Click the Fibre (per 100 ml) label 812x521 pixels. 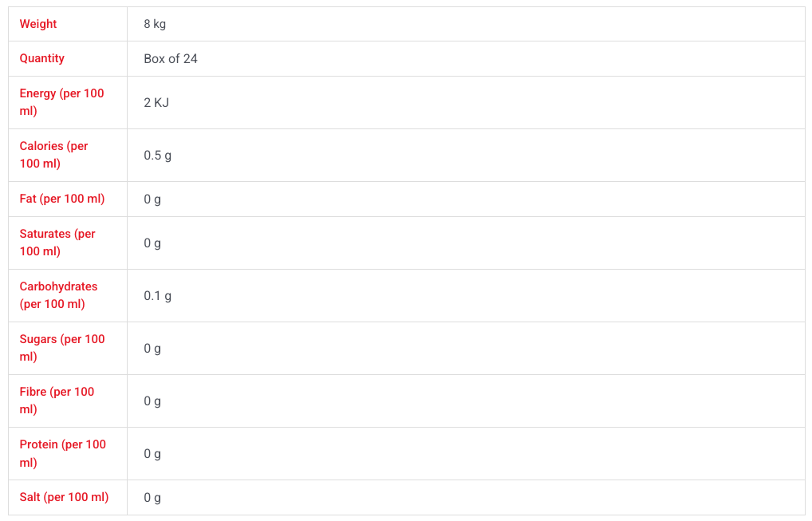(57, 401)
